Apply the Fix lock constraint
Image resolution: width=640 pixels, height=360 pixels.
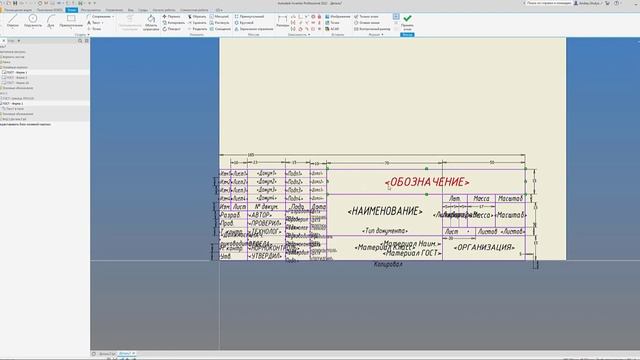pos(319,17)
